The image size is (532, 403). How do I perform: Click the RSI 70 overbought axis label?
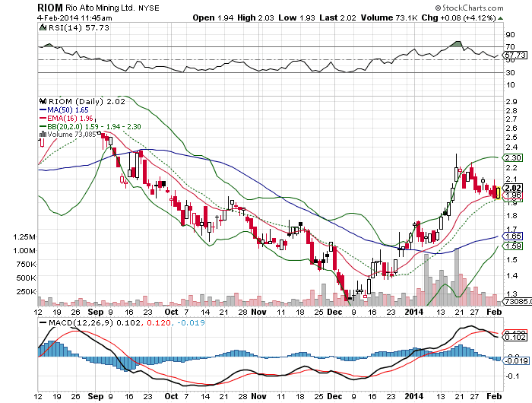(x=510, y=47)
